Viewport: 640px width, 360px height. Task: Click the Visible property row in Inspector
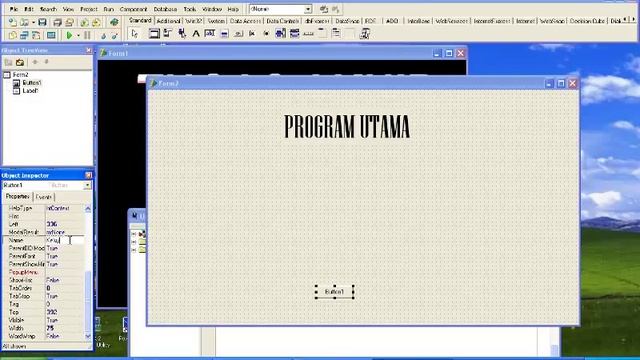pos(44,320)
